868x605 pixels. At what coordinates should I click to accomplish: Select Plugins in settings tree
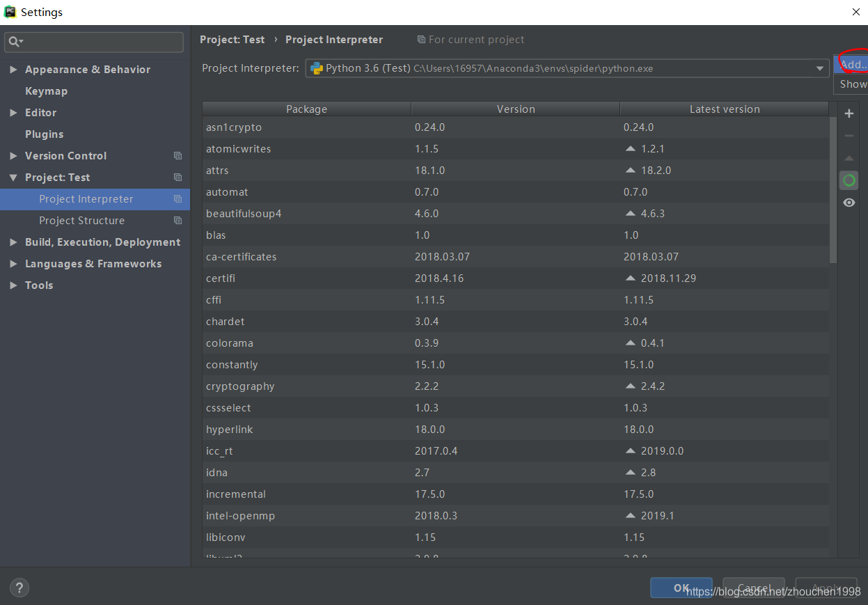[44, 134]
